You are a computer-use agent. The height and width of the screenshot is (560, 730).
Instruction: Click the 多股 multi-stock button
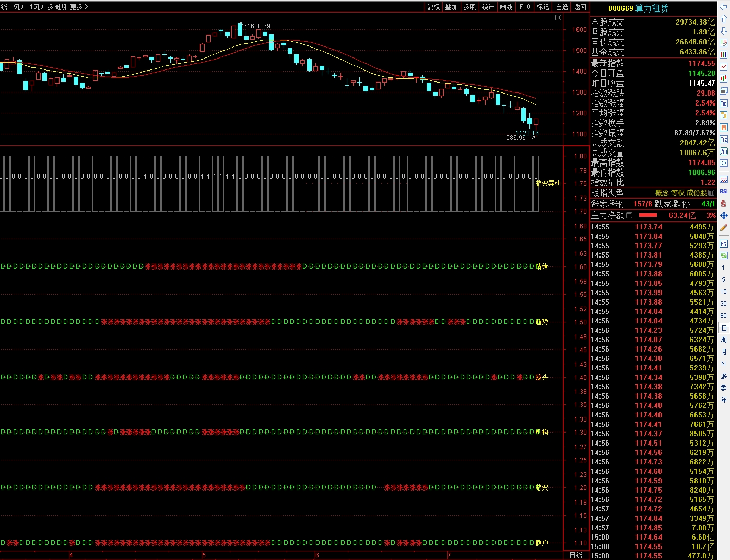[x=469, y=7]
